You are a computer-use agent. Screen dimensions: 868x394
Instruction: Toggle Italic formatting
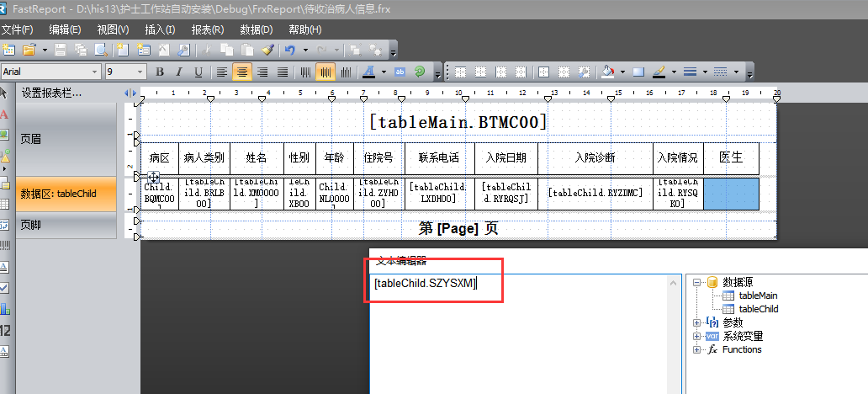click(179, 72)
